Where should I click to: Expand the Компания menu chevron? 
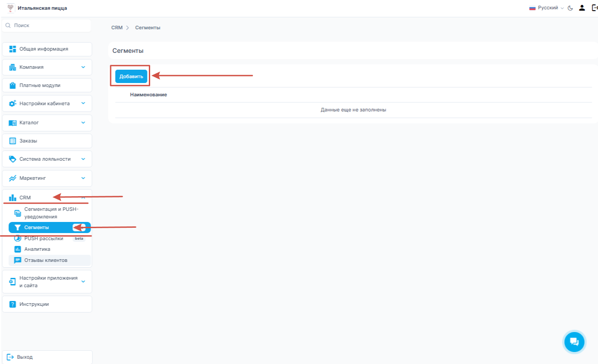click(83, 67)
